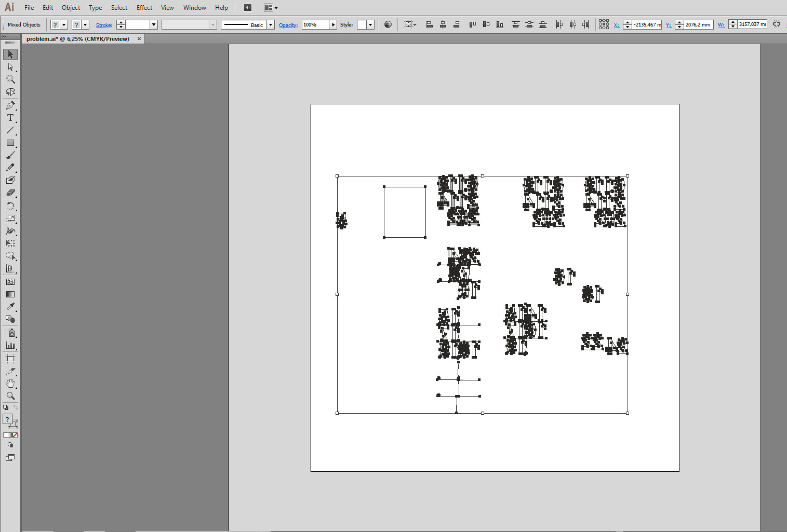Select the Mesh tool
This screenshot has width=787, height=532.
tap(10, 282)
